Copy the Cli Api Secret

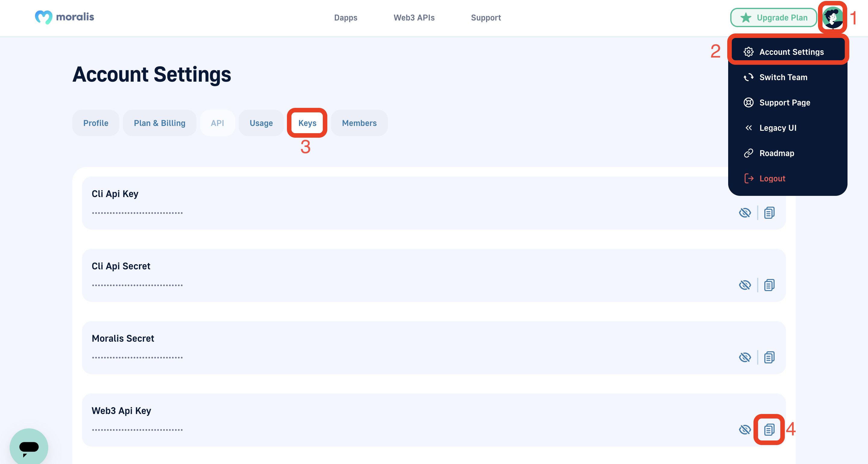[769, 285]
